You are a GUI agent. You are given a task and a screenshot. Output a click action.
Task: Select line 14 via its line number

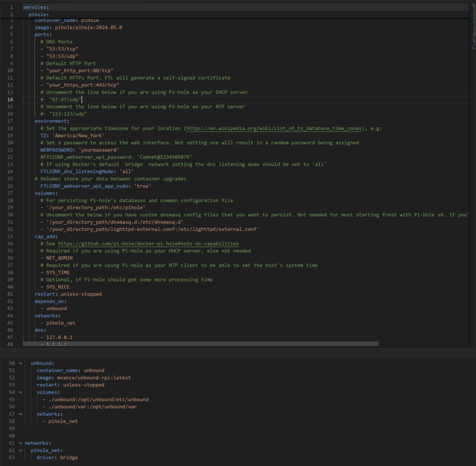click(11, 100)
